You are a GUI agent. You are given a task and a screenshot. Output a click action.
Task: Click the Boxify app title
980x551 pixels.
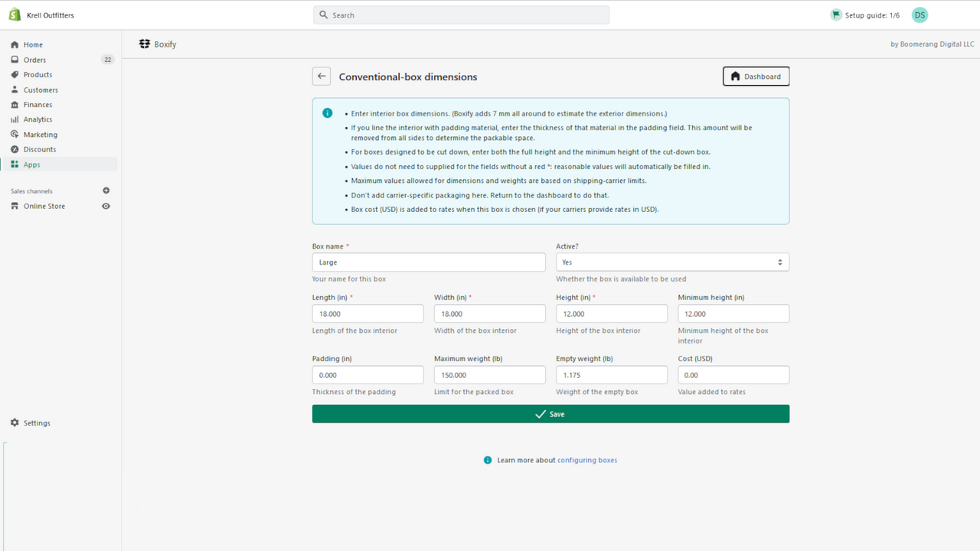tap(165, 44)
